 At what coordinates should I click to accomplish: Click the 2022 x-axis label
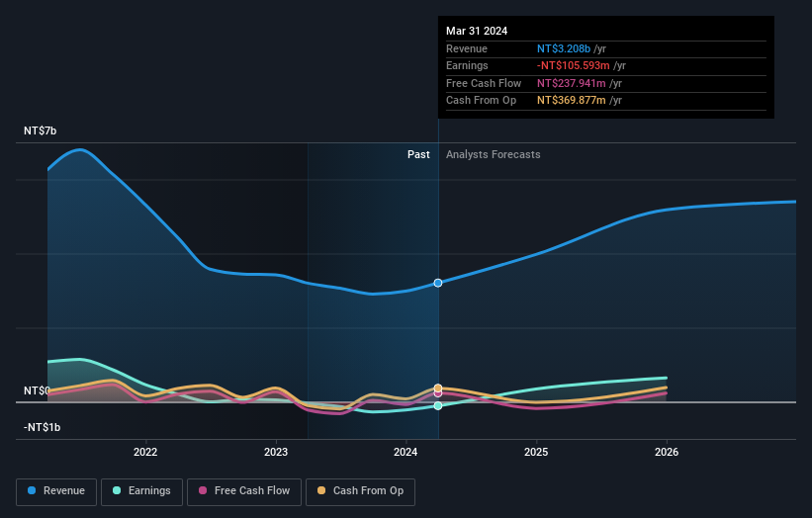(145, 452)
